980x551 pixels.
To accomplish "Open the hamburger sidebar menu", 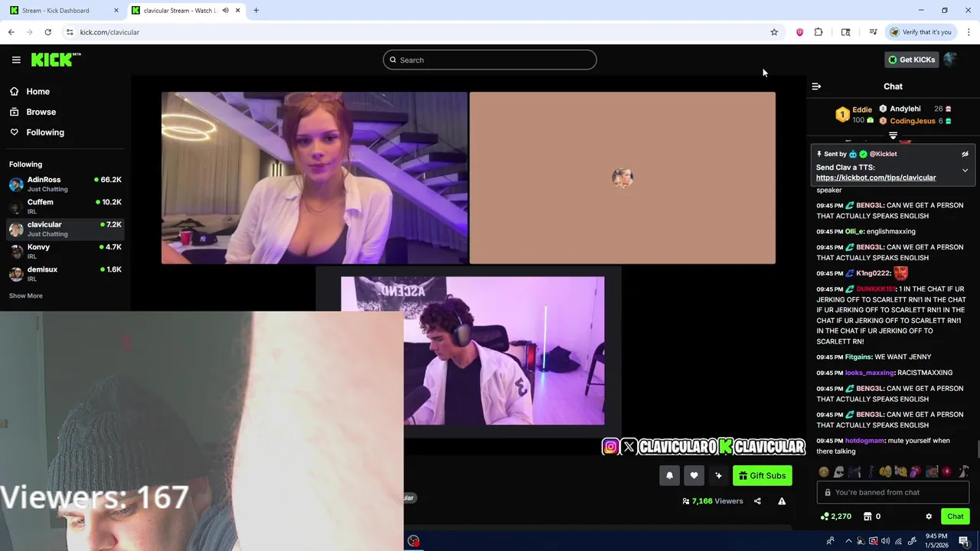I will tap(16, 60).
